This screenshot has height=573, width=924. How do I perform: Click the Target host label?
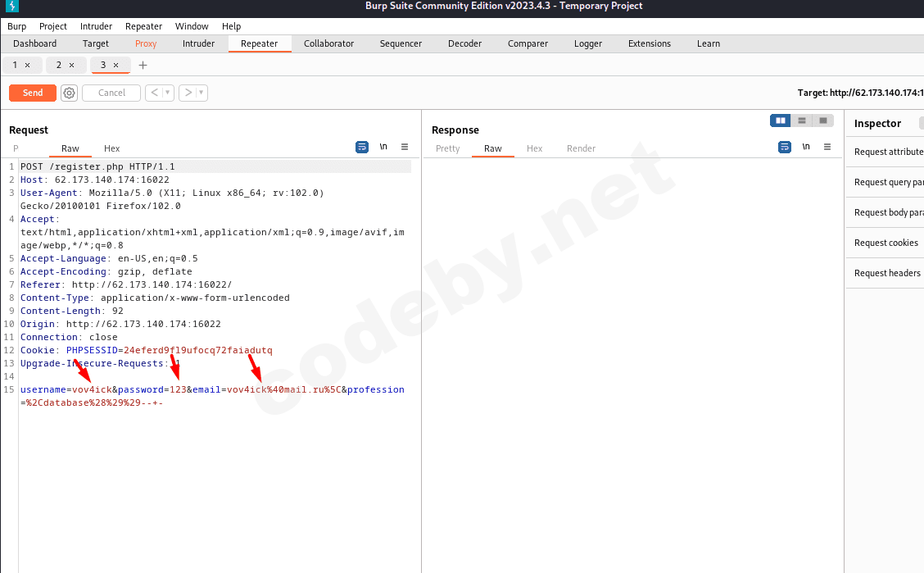(860, 93)
